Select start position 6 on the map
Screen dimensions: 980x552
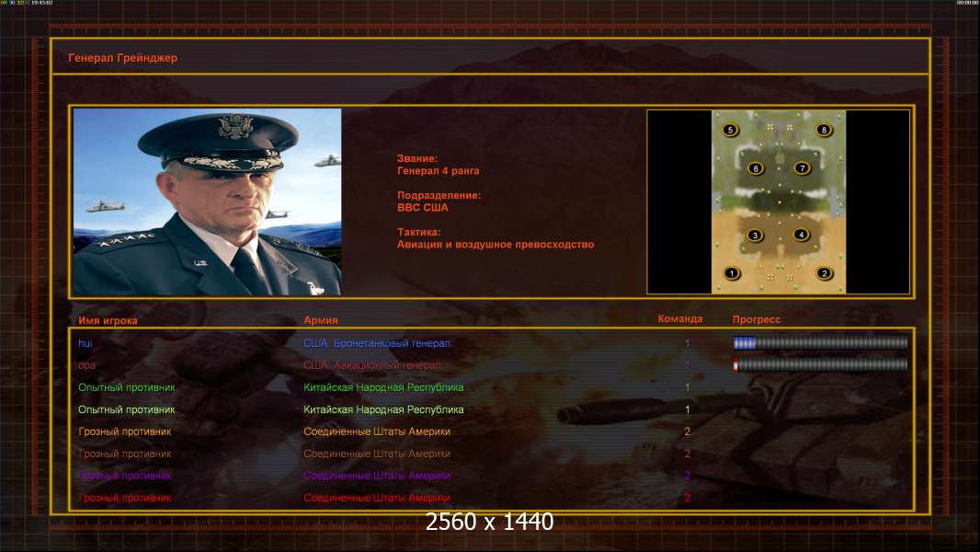(756, 168)
